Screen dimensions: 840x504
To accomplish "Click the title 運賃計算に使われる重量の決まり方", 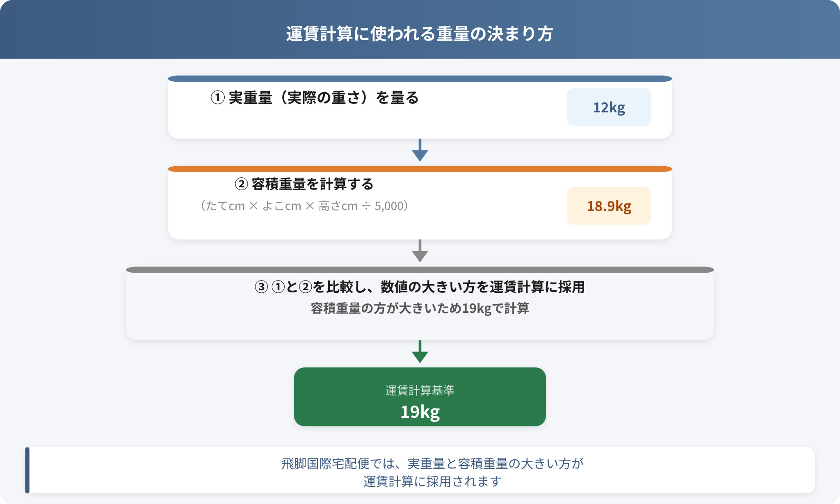I will pyautogui.click(x=420, y=34).
